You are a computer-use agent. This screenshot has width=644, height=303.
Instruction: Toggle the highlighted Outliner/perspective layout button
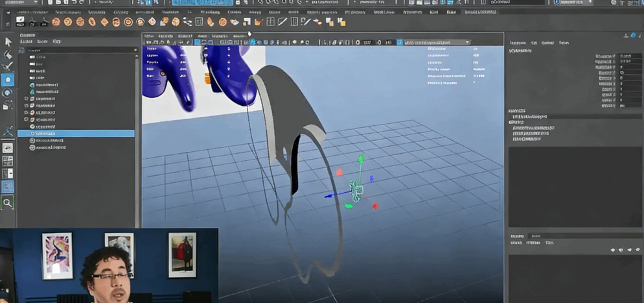click(x=8, y=188)
